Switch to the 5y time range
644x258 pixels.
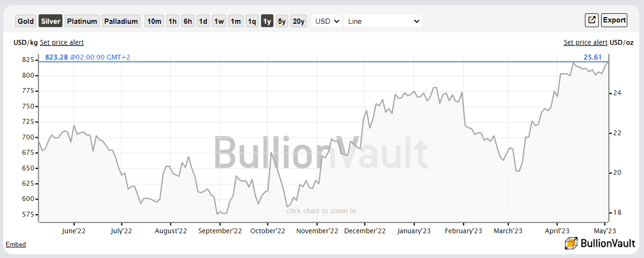point(282,21)
